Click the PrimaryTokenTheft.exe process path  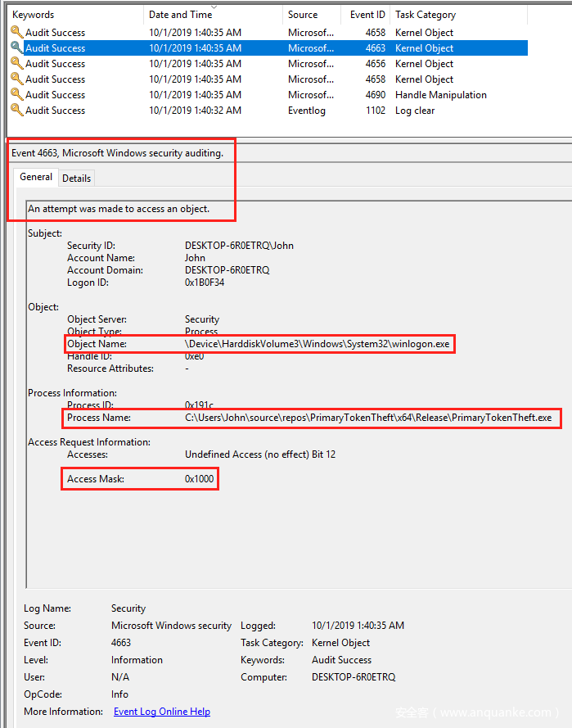coord(367,418)
